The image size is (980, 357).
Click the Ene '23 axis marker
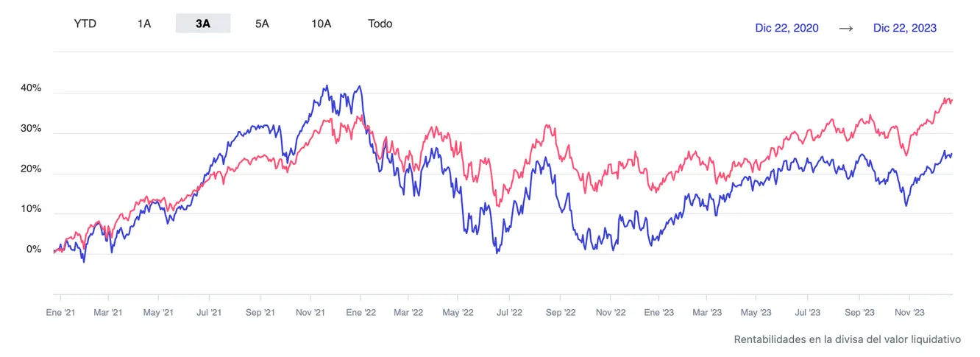(x=658, y=312)
